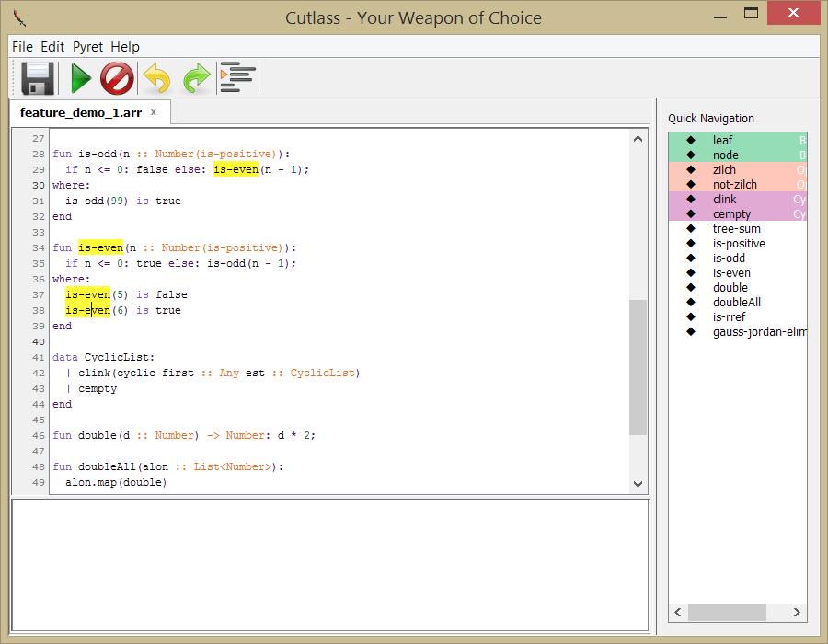The width and height of the screenshot is (828, 644).
Task: Click is-odd(99) on line 31
Action: click(x=98, y=201)
